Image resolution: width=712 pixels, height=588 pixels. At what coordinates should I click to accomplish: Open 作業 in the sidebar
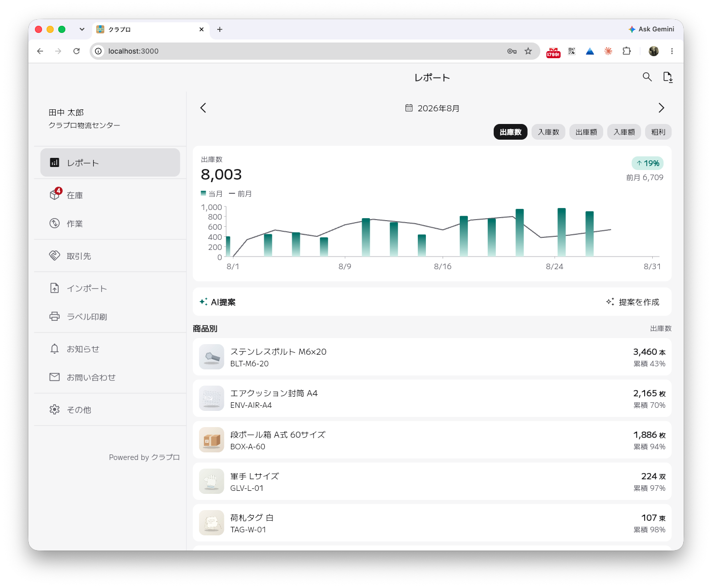point(110,223)
